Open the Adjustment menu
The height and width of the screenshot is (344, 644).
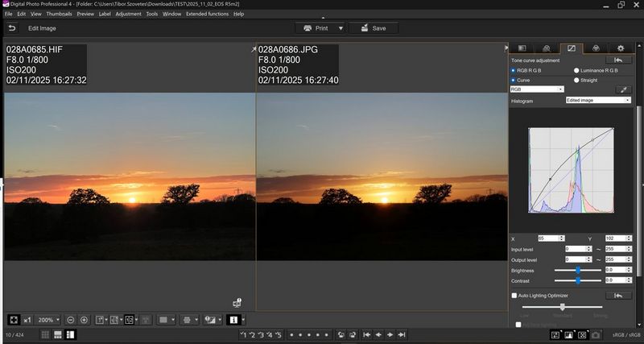[x=128, y=14]
